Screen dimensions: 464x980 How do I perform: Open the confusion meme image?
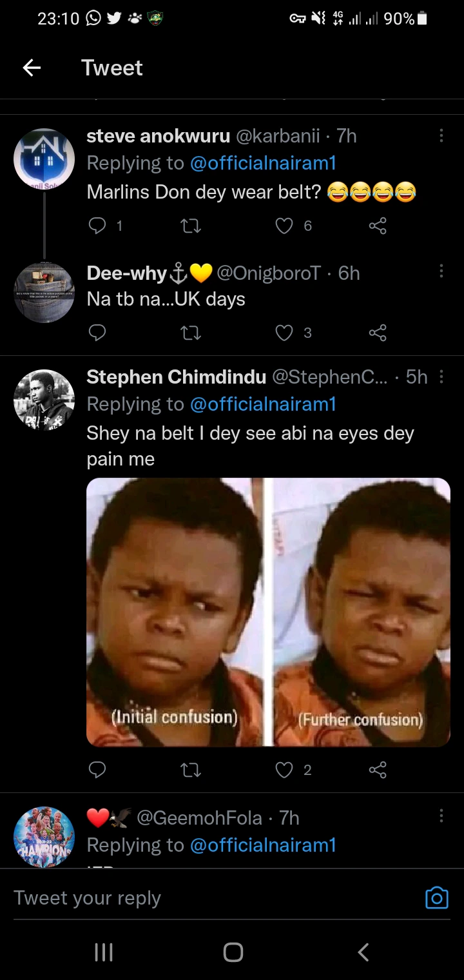tap(268, 612)
